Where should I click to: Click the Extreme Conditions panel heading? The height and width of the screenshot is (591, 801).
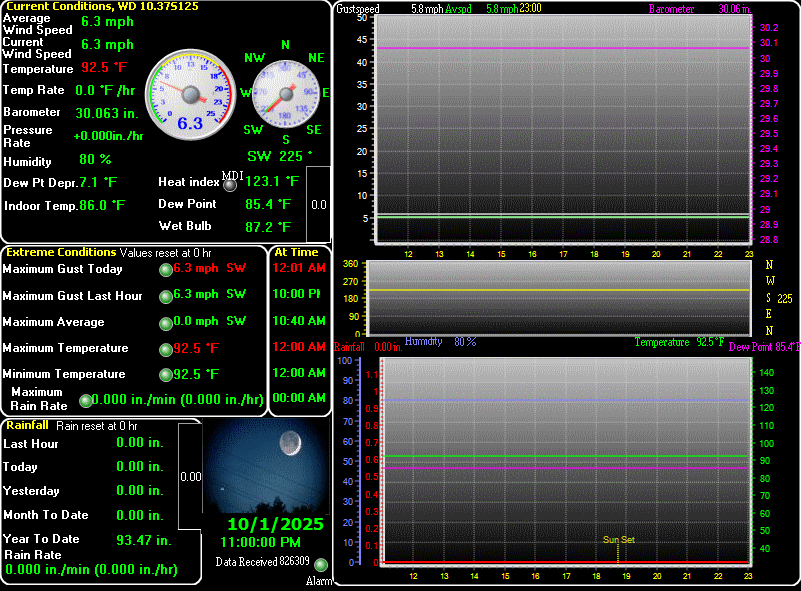[x=60, y=253]
